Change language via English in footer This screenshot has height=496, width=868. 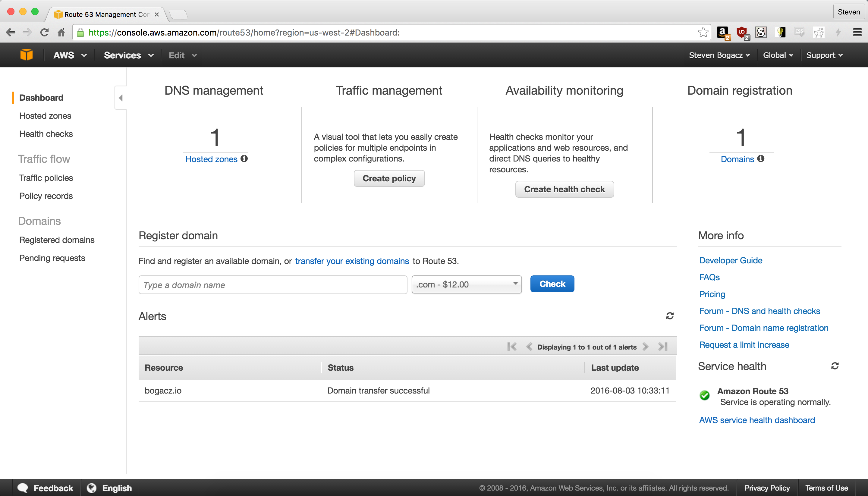tap(109, 488)
